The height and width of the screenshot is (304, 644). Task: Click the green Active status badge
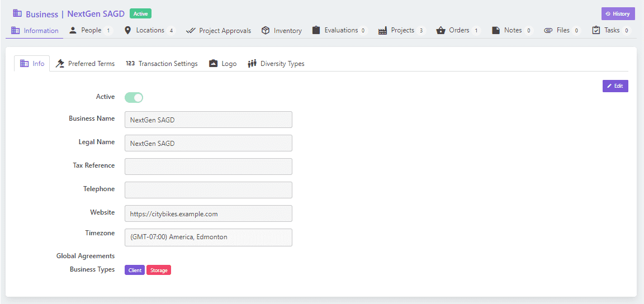tap(140, 13)
